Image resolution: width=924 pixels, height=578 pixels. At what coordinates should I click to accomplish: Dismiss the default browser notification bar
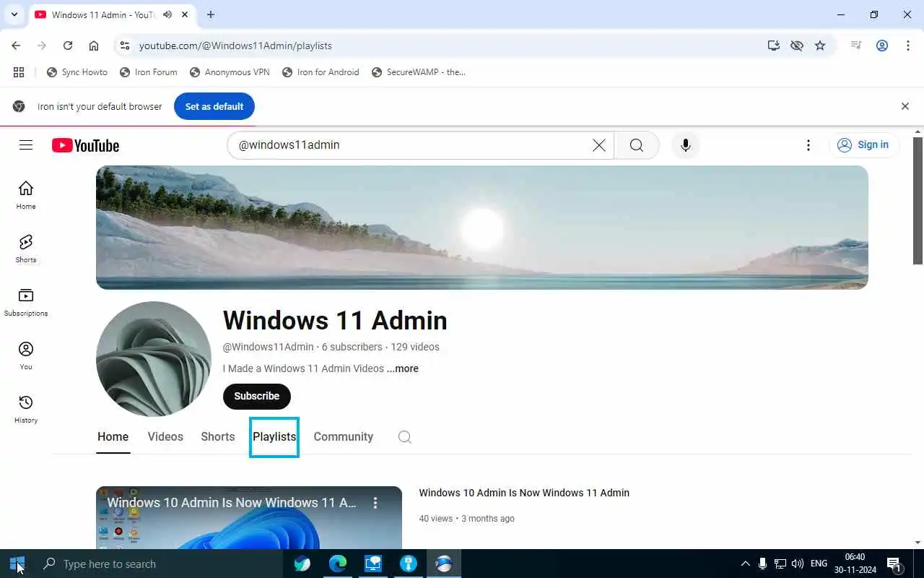[x=905, y=106]
